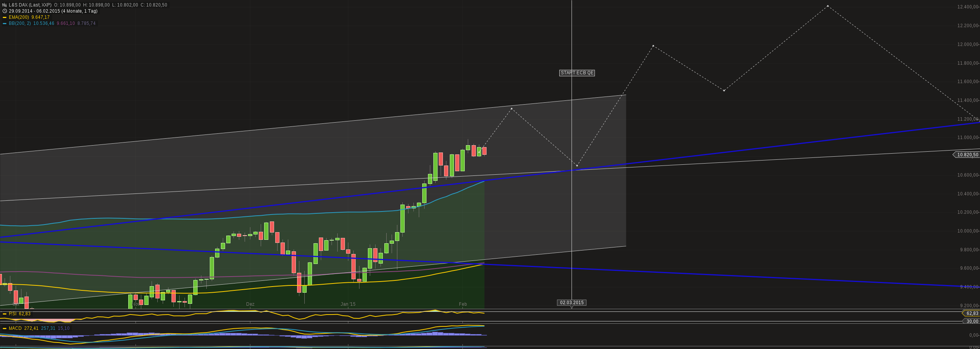The width and height of the screenshot is (980, 349).
Task: Select the RSI indicator label
Action: 13,314
